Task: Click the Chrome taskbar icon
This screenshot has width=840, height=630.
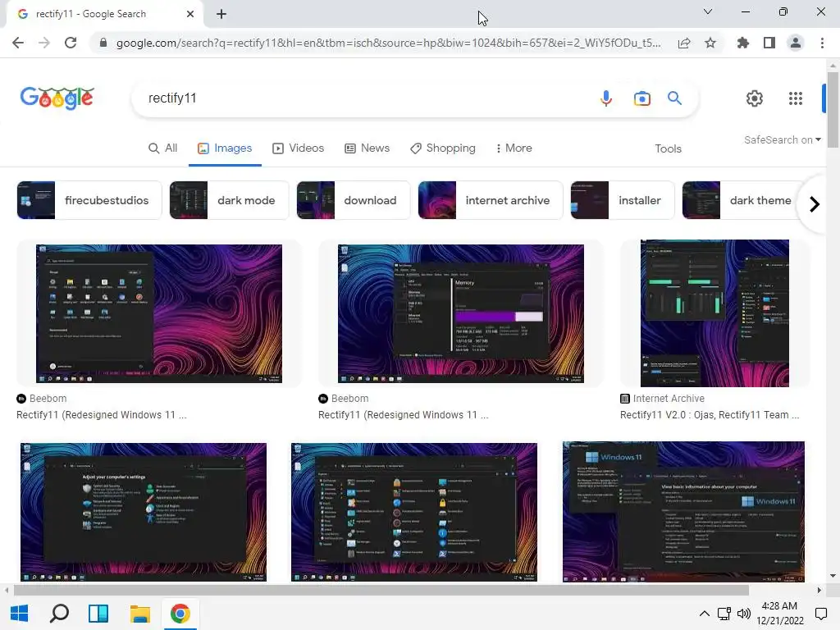Action: coord(180,614)
